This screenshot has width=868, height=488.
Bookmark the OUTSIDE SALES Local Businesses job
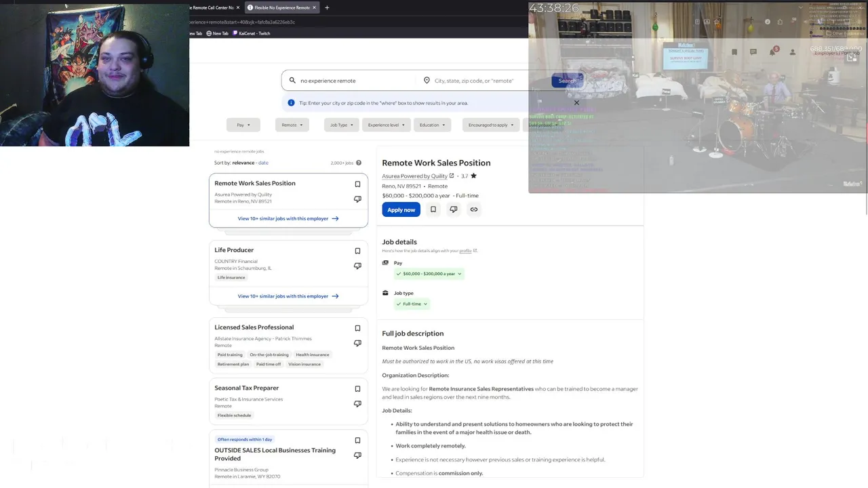coord(357,441)
